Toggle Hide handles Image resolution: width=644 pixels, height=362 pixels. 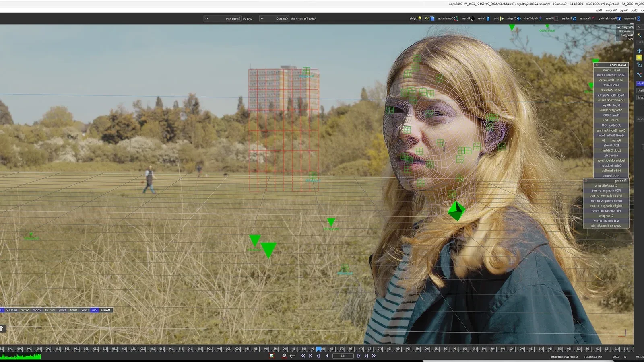[x=611, y=171]
